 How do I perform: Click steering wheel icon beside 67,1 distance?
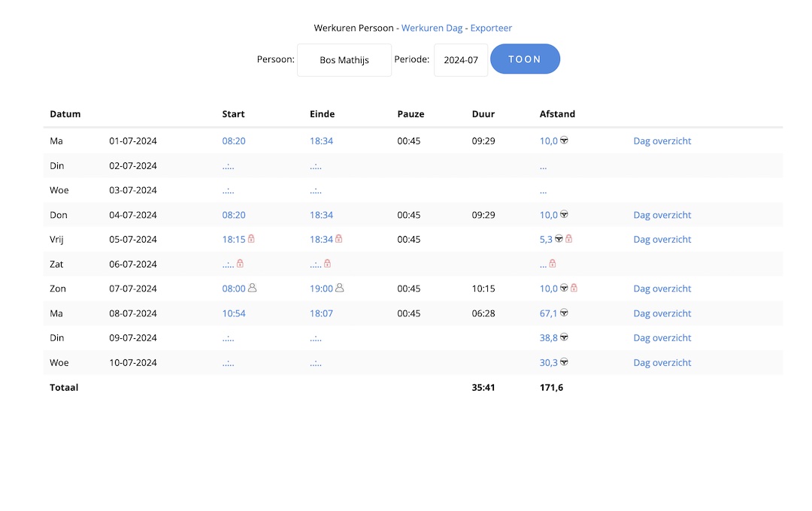(x=564, y=313)
